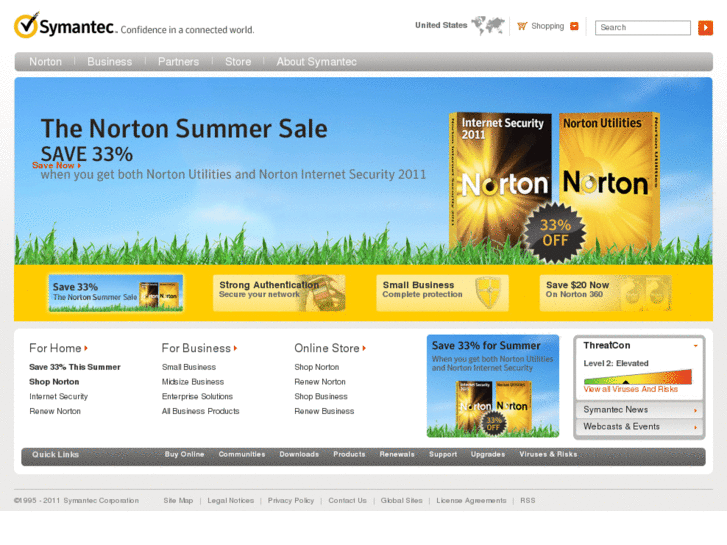Open the Small Business link under For Business
The height and width of the screenshot is (545, 727).
click(x=189, y=367)
